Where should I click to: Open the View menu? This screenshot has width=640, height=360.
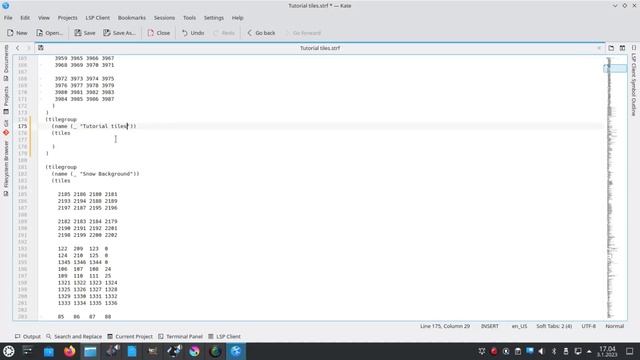pyautogui.click(x=44, y=18)
